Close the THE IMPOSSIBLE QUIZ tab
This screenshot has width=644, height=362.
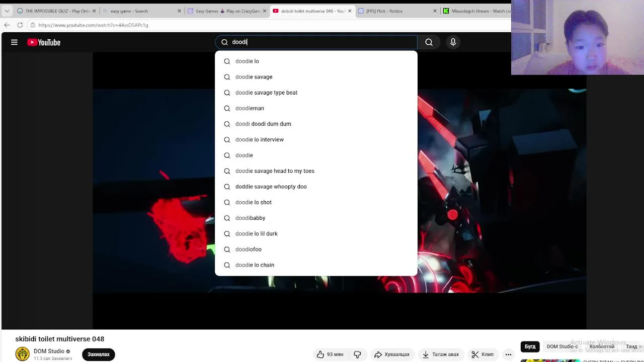tap(94, 11)
